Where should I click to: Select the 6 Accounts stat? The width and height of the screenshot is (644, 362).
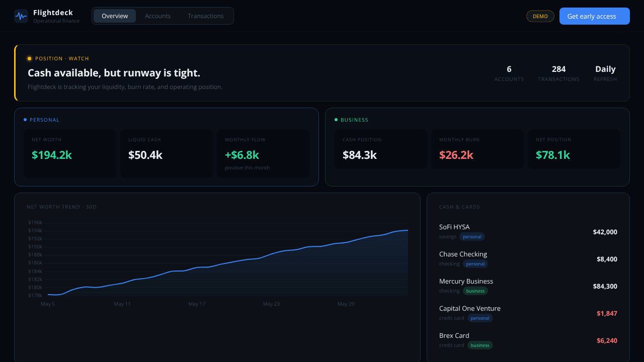pos(509,73)
